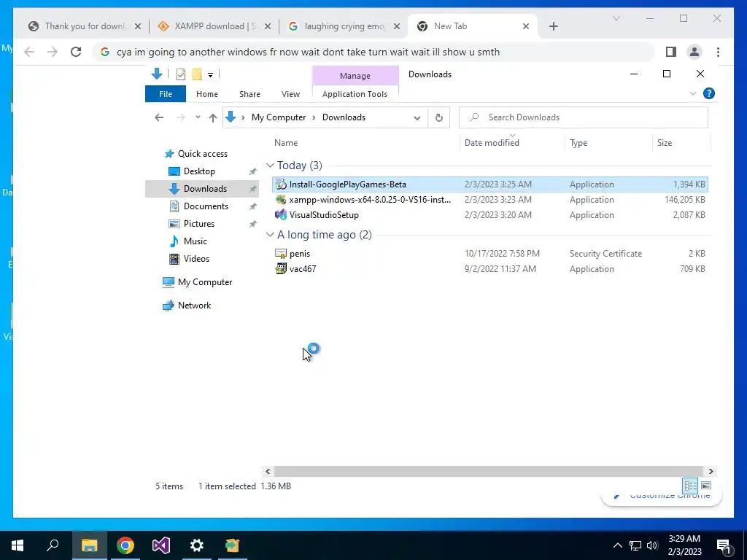Click Downloads in the address breadcrumb
Image resolution: width=747 pixels, height=560 pixels.
coord(344,117)
